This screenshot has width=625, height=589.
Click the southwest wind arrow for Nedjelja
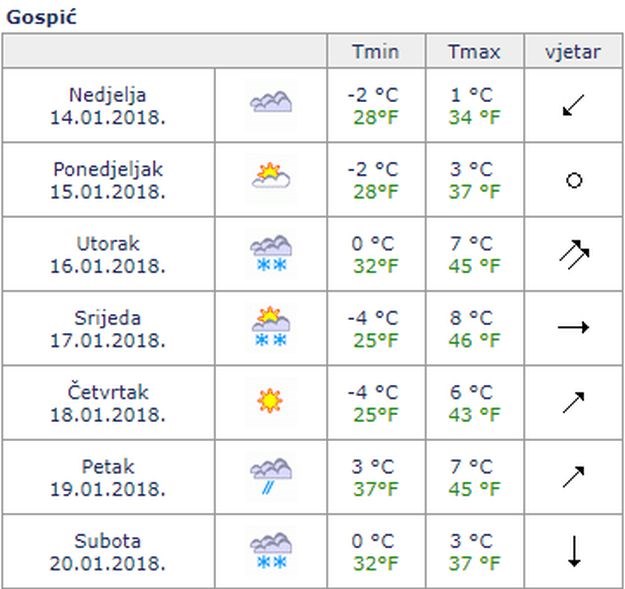click(574, 105)
